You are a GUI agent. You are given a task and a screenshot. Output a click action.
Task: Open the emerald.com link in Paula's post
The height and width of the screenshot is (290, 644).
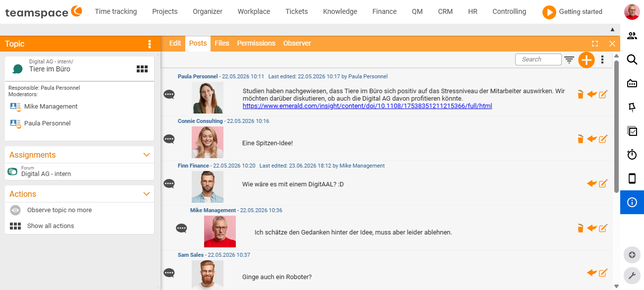tap(367, 106)
